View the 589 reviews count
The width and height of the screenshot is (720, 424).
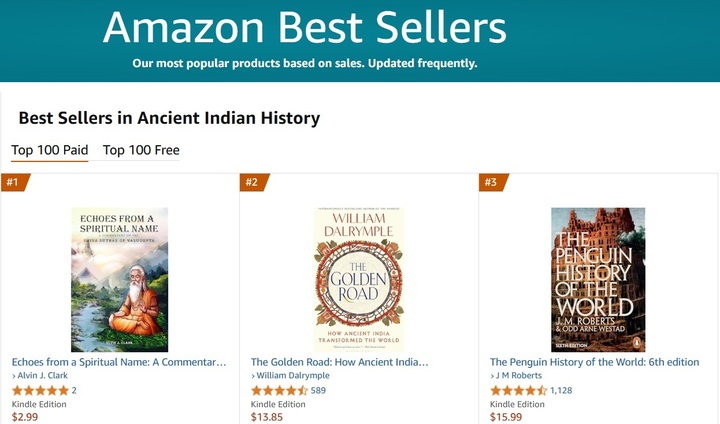click(x=318, y=390)
